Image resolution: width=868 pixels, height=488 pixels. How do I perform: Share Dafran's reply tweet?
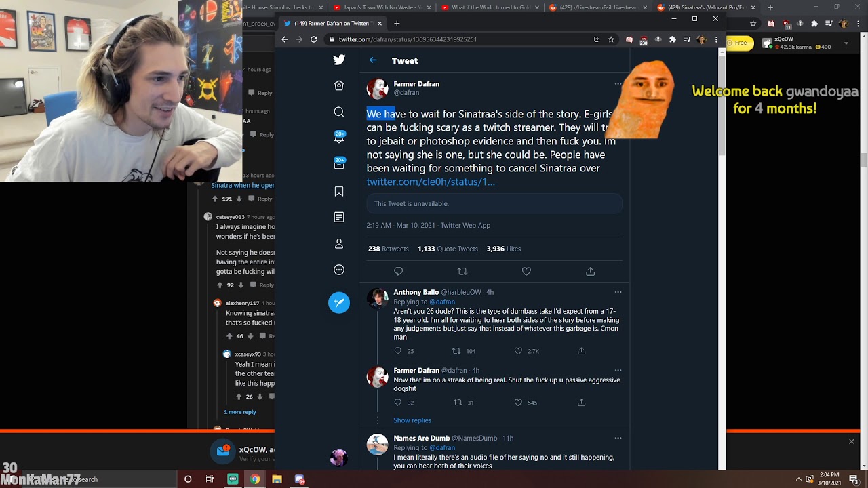581,403
